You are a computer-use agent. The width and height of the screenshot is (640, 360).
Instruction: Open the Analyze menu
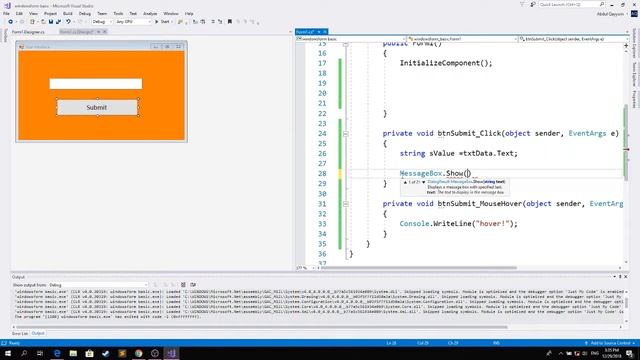150,13
